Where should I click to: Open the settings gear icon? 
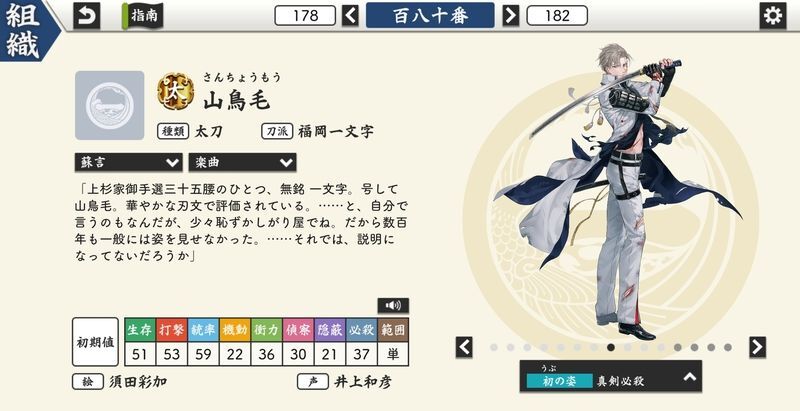(772, 16)
